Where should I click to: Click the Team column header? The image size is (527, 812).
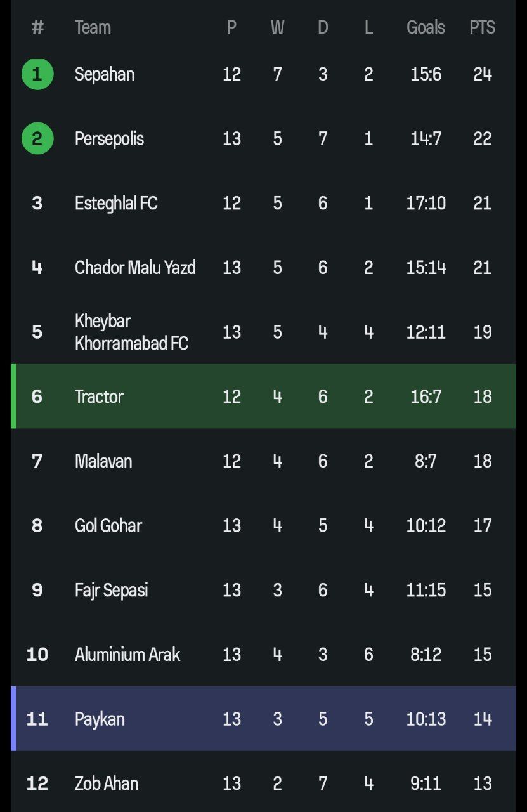click(x=93, y=27)
